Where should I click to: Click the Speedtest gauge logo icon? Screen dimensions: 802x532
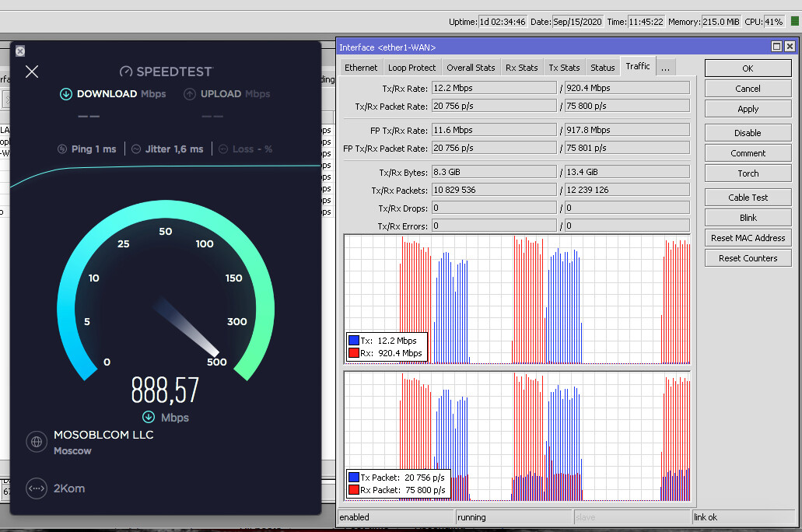[126, 72]
